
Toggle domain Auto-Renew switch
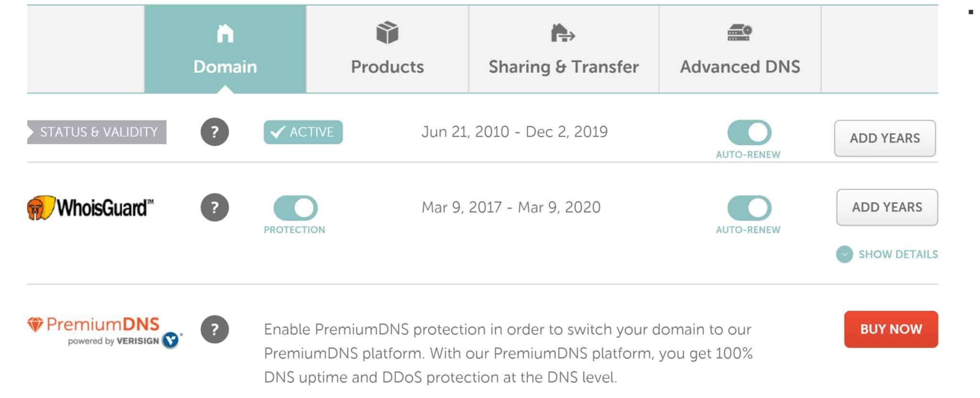(x=749, y=132)
